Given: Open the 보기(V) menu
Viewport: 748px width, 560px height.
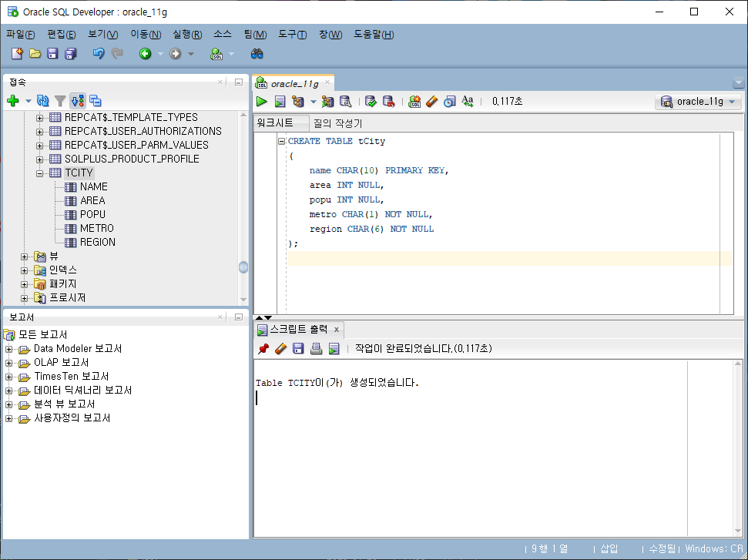Looking at the screenshot, I should pos(103,35).
